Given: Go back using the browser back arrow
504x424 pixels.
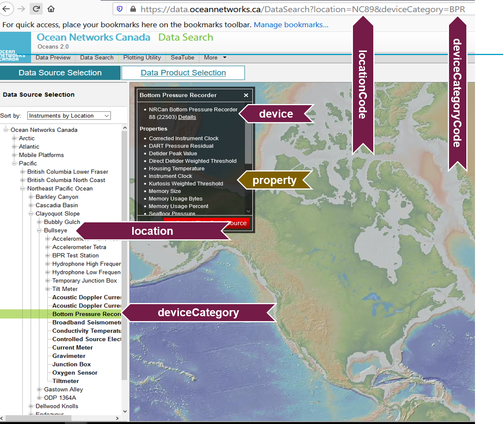Looking at the screenshot, I should tap(6, 9).
